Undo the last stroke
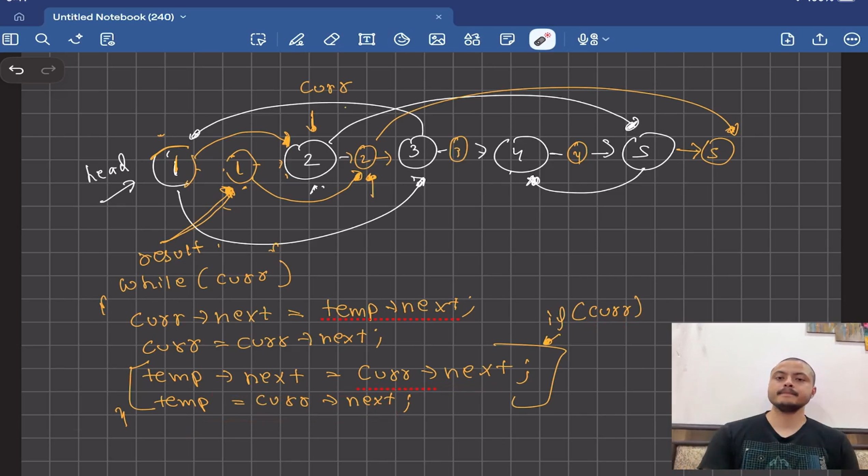The image size is (868, 476). click(x=16, y=70)
